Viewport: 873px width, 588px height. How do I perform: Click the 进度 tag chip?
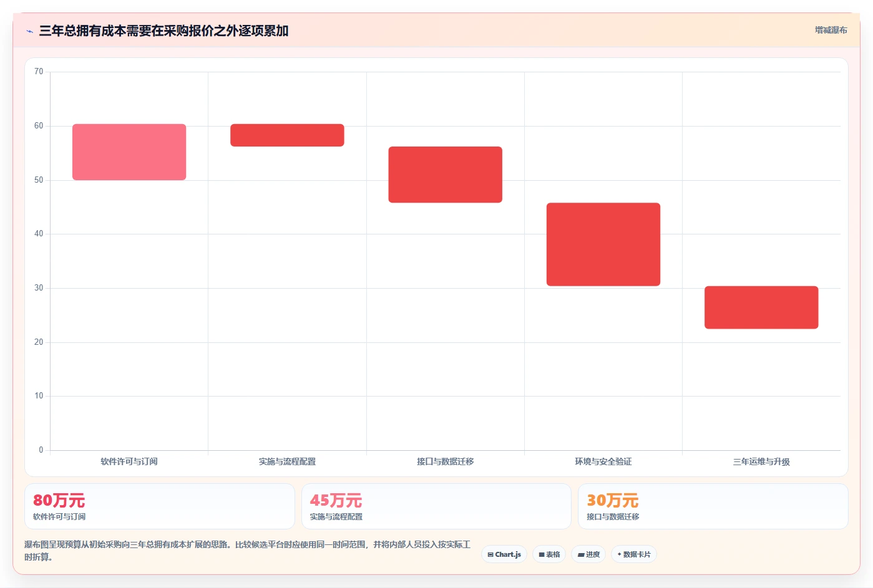tap(588, 554)
